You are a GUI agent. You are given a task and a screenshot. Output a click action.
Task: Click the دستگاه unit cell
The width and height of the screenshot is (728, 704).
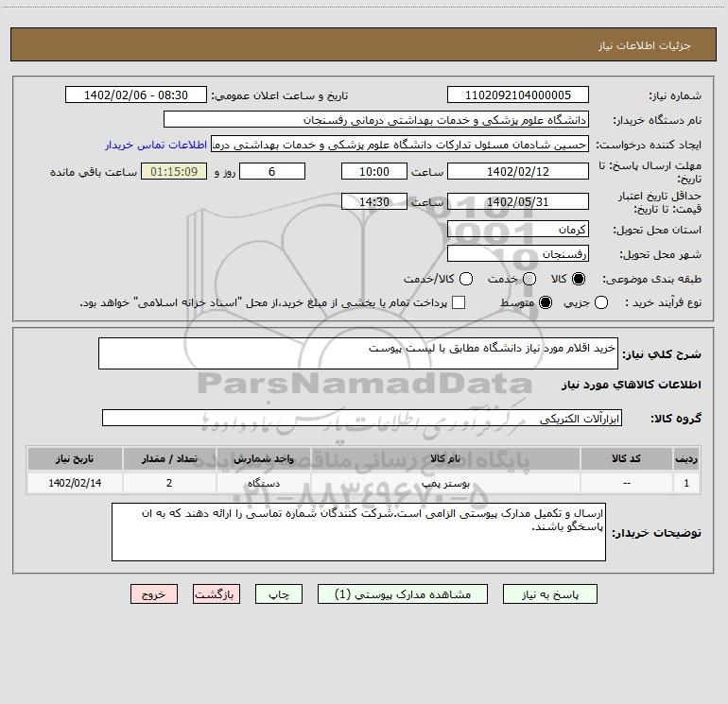click(263, 483)
